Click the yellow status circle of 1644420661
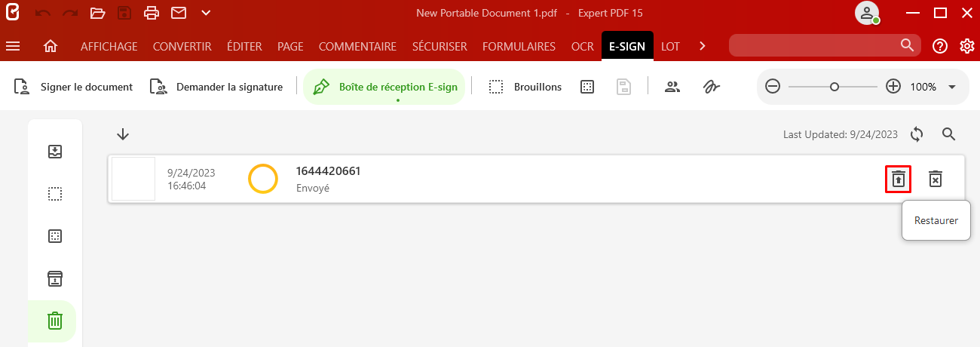 (x=263, y=179)
